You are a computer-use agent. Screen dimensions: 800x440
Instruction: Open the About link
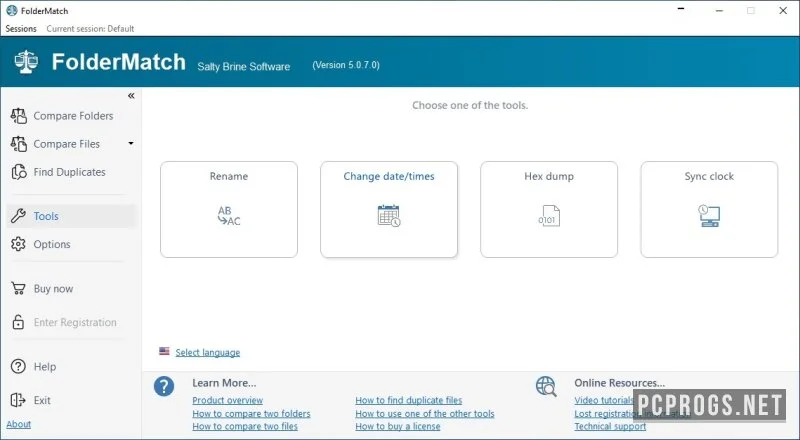pyautogui.click(x=18, y=424)
